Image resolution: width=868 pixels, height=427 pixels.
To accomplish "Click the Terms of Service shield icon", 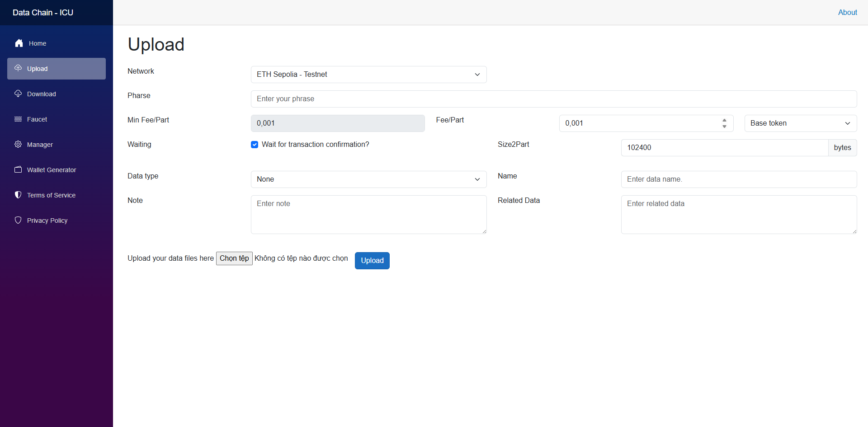I will [x=18, y=195].
